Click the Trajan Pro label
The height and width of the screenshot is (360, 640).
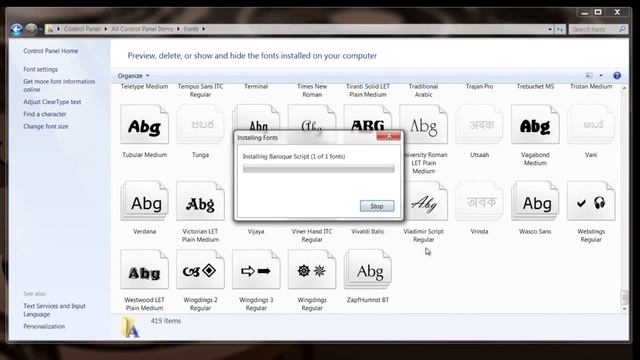coord(479,87)
